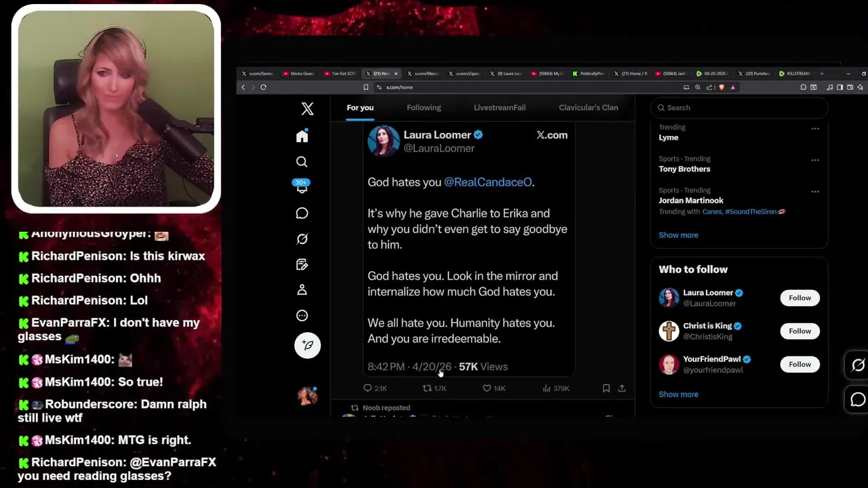Open the PoliticallyProv browser tab

(588, 73)
